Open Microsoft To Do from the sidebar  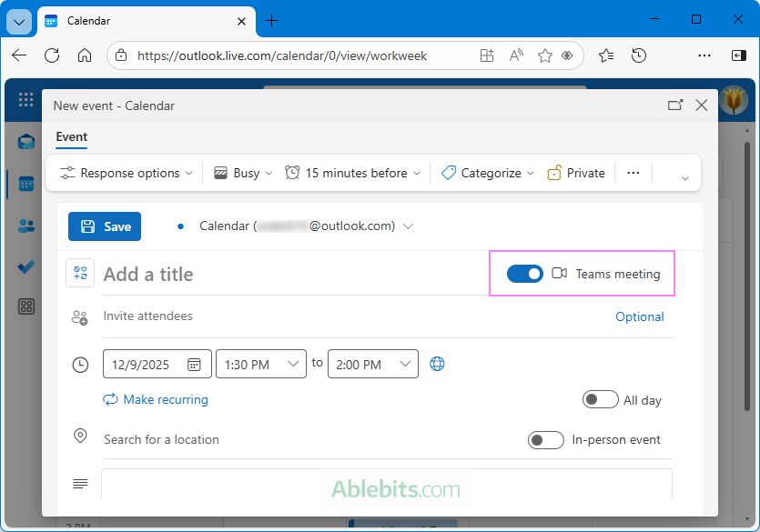point(26,266)
